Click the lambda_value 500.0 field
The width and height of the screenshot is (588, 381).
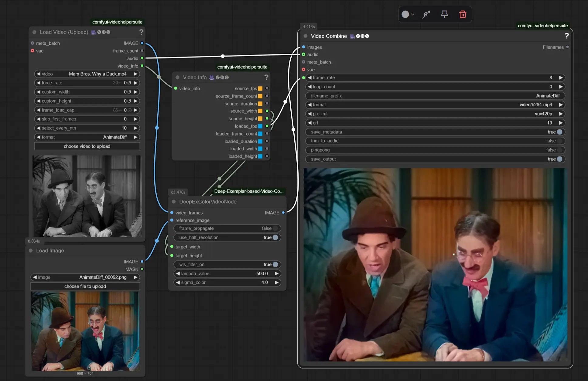pos(227,274)
